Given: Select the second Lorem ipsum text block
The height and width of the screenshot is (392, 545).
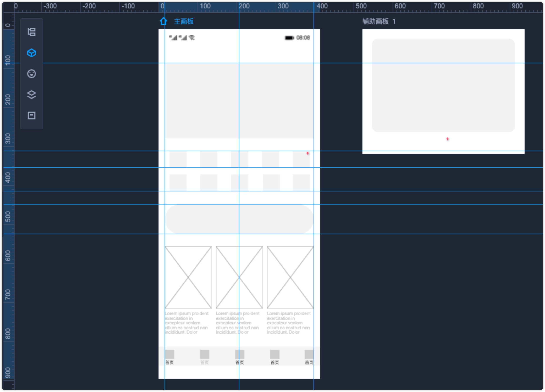Looking at the screenshot, I should pyautogui.click(x=238, y=323).
